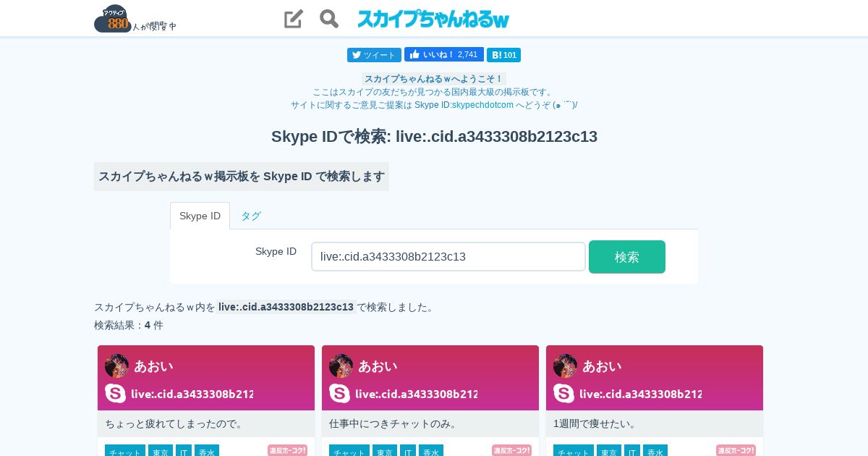Click the green 検索 button
The height and width of the screenshot is (456, 868).
point(627,257)
